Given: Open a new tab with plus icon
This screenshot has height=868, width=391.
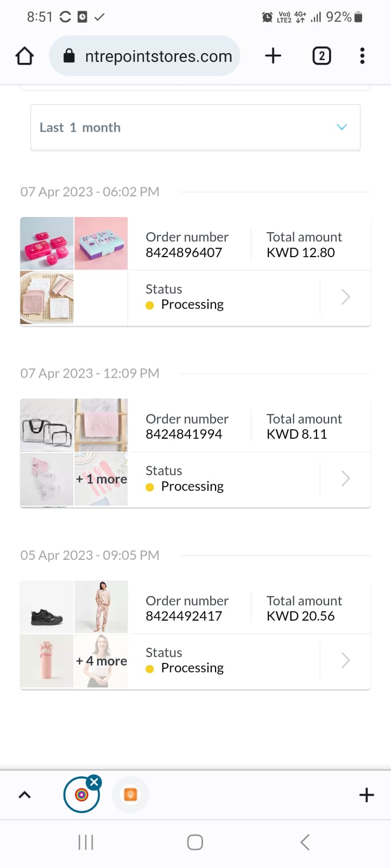Looking at the screenshot, I should click(x=273, y=56).
